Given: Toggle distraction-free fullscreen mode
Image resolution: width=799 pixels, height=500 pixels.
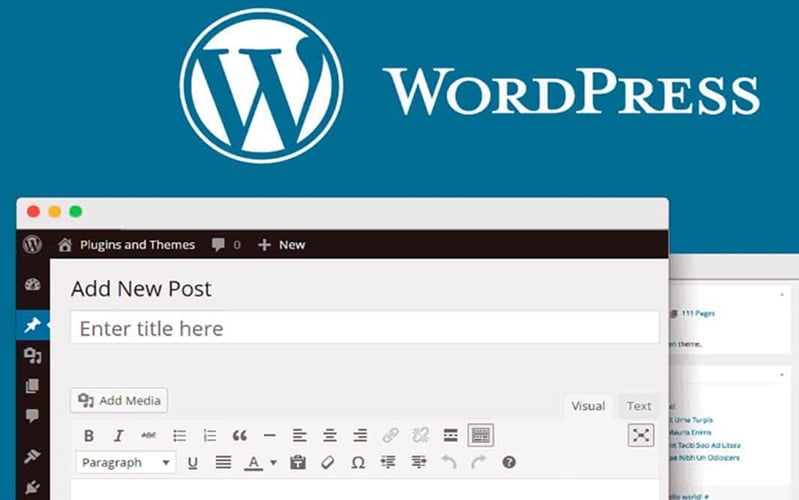Looking at the screenshot, I should (641, 435).
